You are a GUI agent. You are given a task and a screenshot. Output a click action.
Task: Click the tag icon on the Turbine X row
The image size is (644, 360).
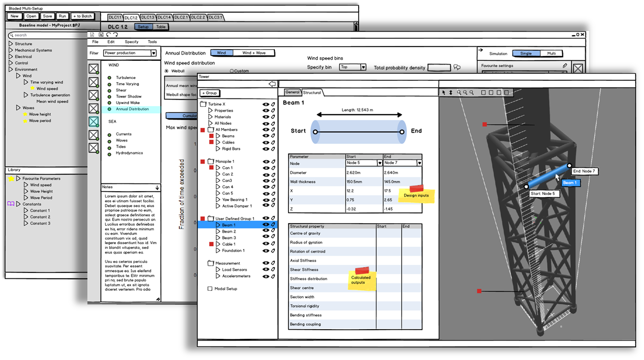point(273,104)
